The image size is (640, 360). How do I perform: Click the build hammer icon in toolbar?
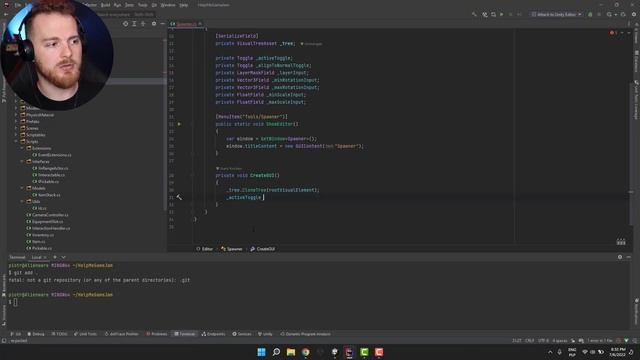474,14
